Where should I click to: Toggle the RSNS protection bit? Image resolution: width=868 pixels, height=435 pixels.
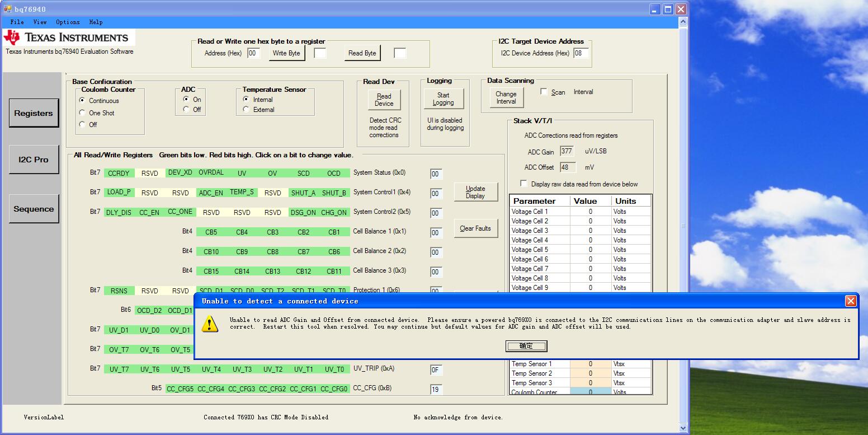pos(119,291)
